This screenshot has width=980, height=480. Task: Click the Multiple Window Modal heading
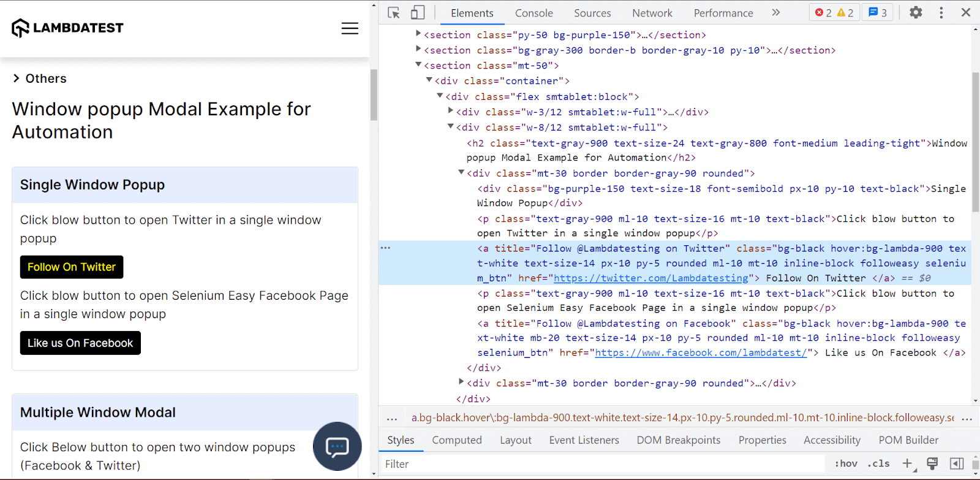pyautogui.click(x=98, y=413)
